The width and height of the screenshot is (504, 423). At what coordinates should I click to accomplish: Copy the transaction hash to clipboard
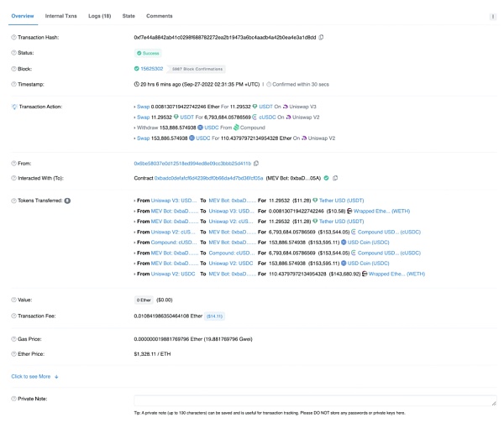[321, 38]
